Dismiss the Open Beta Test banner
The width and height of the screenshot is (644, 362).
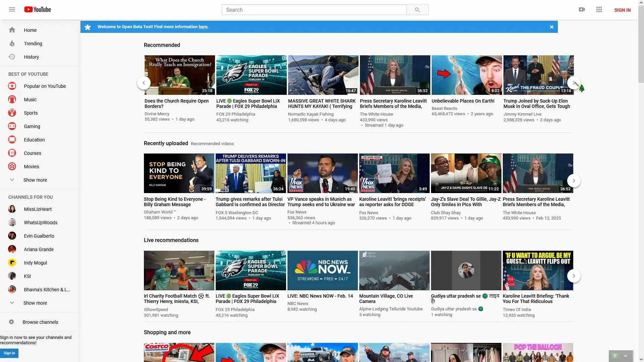pos(551,27)
